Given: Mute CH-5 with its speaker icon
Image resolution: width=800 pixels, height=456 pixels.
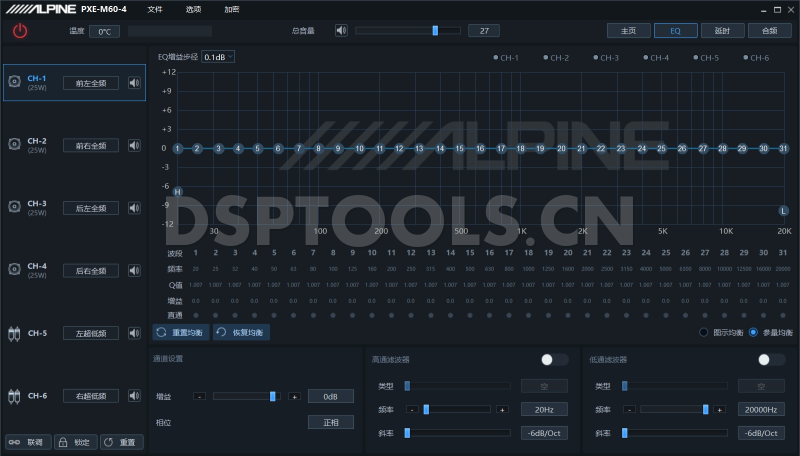Looking at the screenshot, I should [x=134, y=333].
